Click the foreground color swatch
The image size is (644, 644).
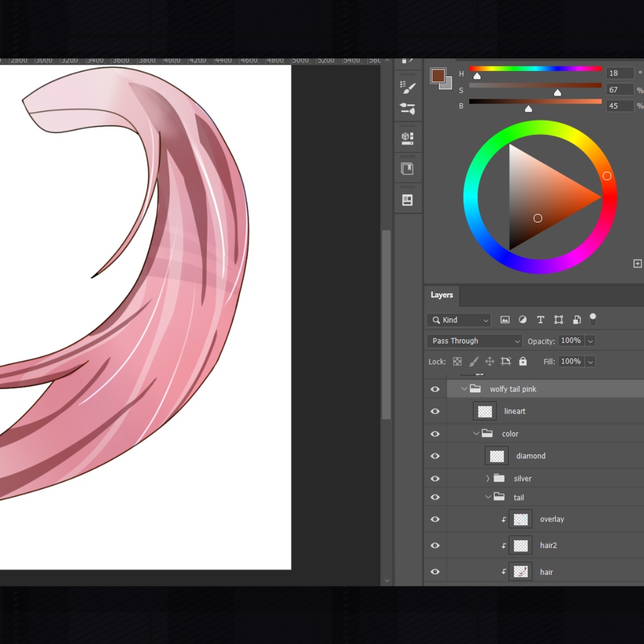click(438, 75)
